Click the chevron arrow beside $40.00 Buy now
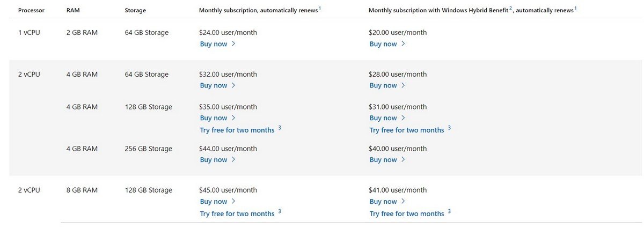Viewport: 644px width, 228px height. [403, 160]
